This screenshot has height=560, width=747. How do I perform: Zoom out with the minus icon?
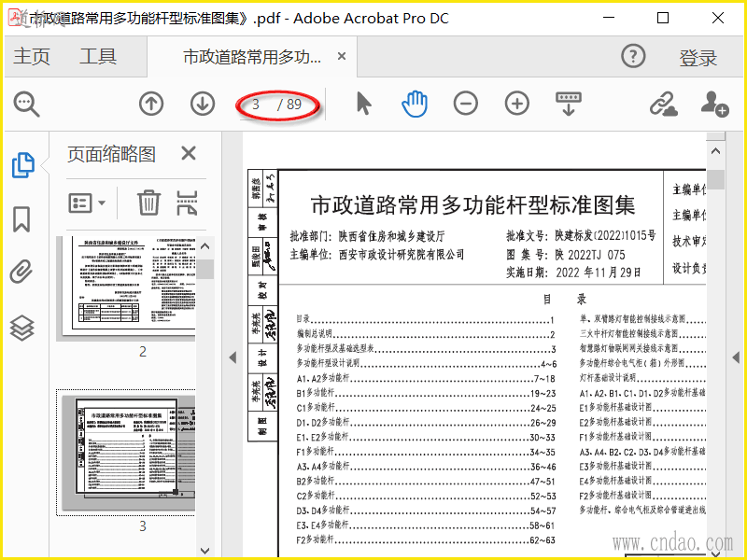[465, 104]
